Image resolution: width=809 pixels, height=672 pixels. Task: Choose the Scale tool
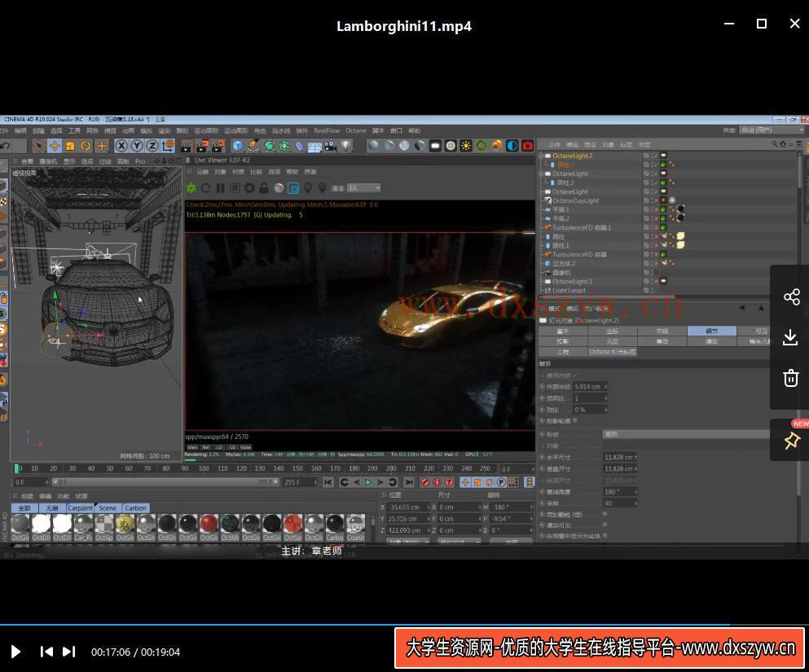pos(70,146)
